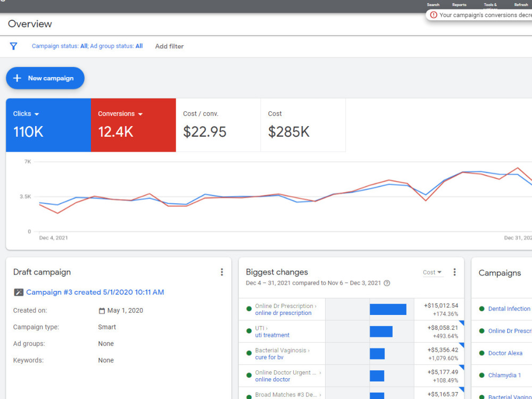Click the green status dot beside Dental Infection
Image resolution: width=532 pixels, height=399 pixels.
click(481, 309)
